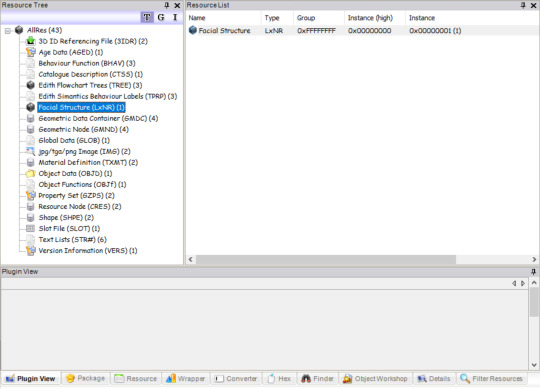Image resolution: width=540 pixels, height=389 pixels.
Task: Click the Plugin View right navigation arrow
Action: click(523, 283)
